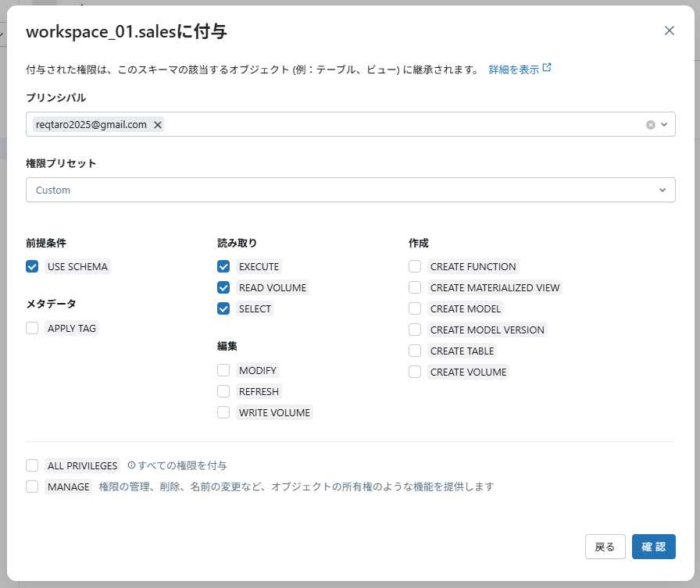Enable APPLY TAG checkbox
Image resolution: width=700 pixels, height=588 pixels.
[32, 328]
